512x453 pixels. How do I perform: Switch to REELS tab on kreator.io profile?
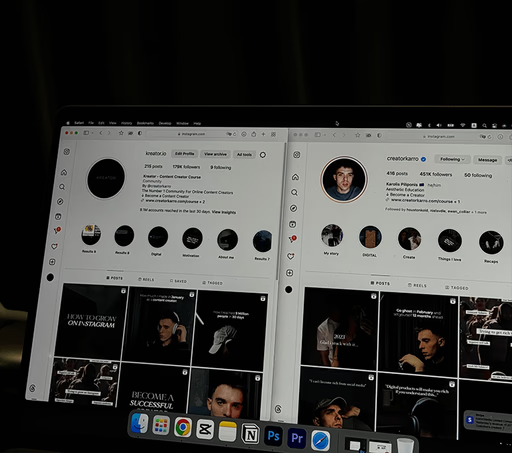[146, 279]
